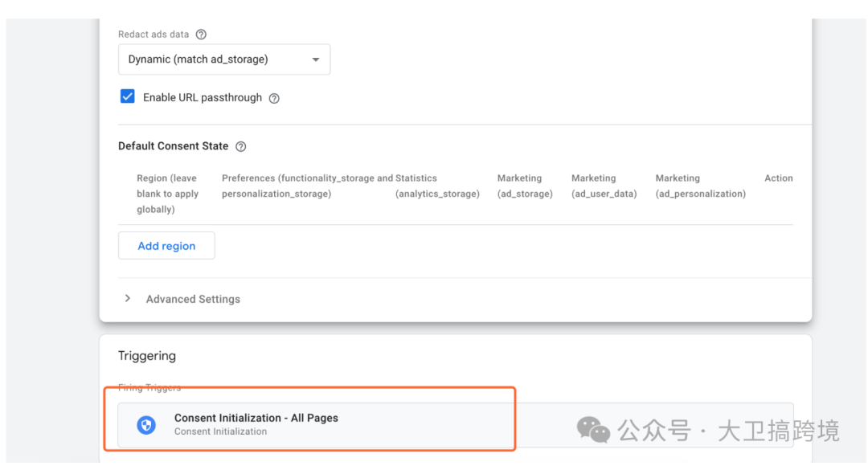Click the Marketing (ad_storage) column header
The width and height of the screenshot is (868, 466).
point(525,186)
